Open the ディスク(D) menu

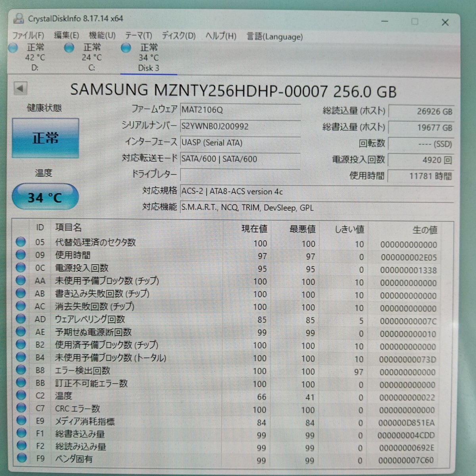(x=178, y=36)
